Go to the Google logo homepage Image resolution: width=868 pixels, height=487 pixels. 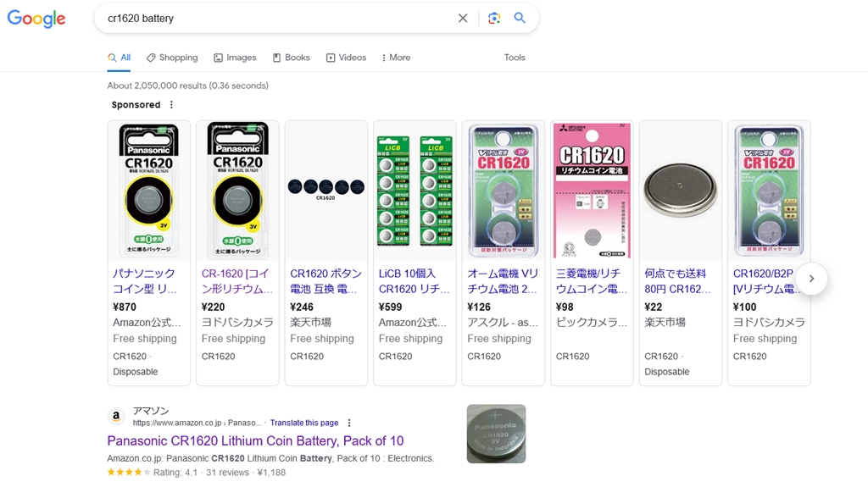point(36,19)
